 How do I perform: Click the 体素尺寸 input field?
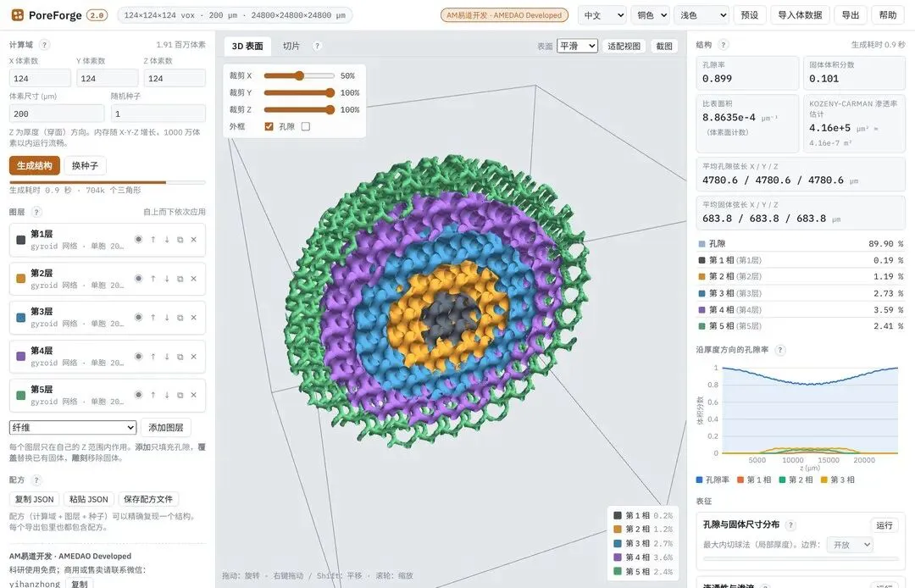[x=57, y=114]
